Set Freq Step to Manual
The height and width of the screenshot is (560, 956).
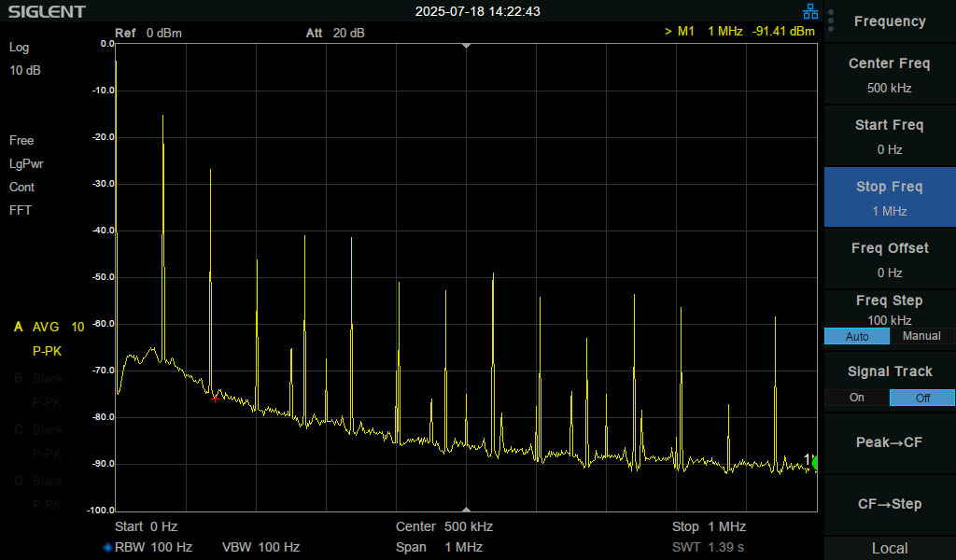[x=921, y=336]
